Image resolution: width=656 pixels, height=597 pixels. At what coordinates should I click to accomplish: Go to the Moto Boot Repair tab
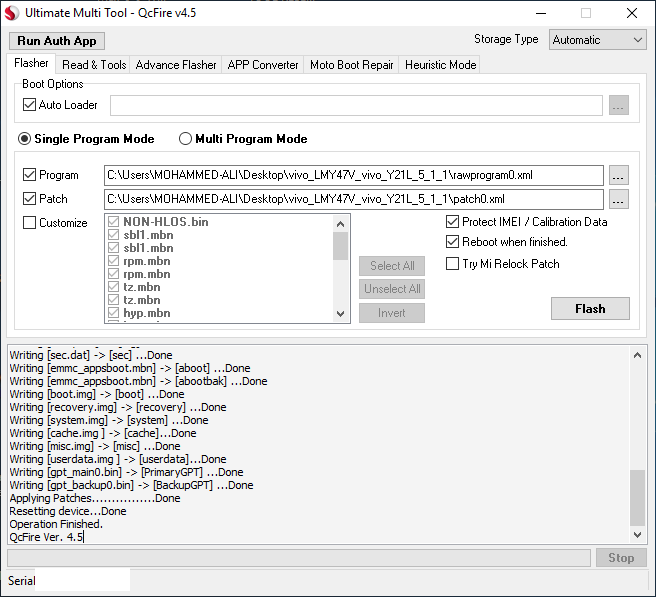[351, 65]
